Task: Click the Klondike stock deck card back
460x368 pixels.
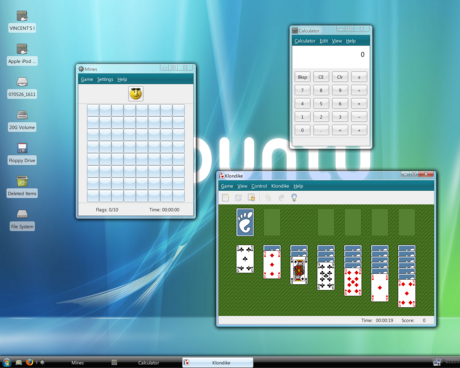Action: (245, 222)
